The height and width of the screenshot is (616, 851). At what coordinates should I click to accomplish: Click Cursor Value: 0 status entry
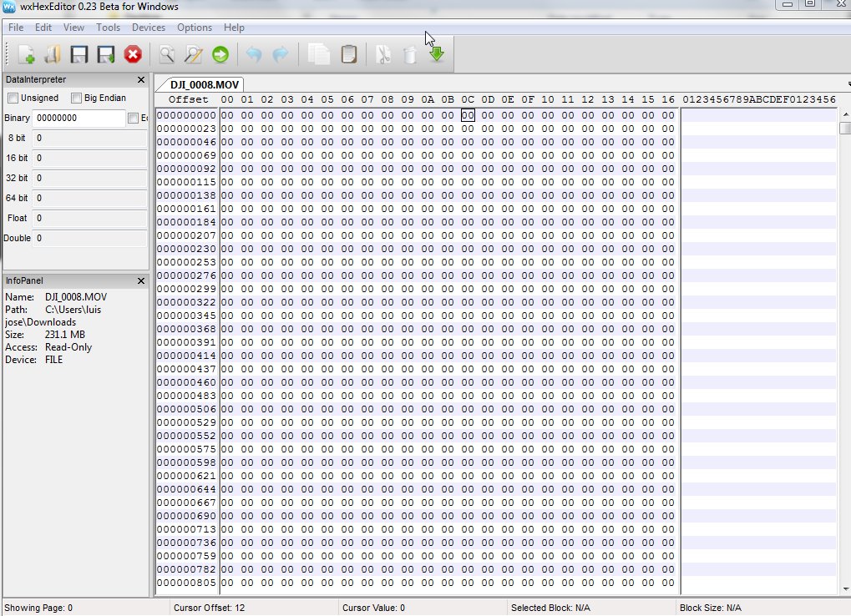[373, 608]
